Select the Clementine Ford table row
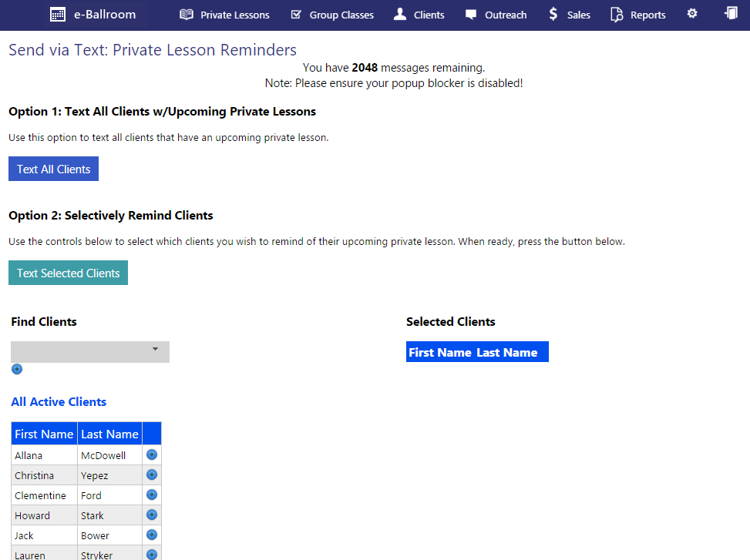The width and height of the screenshot is (750, 560). pos(77,495)
